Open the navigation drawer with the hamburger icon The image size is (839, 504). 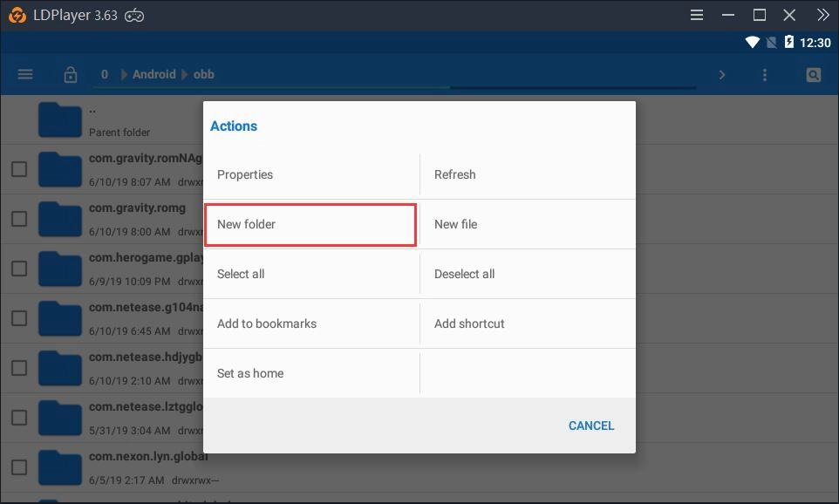point(24,74)
